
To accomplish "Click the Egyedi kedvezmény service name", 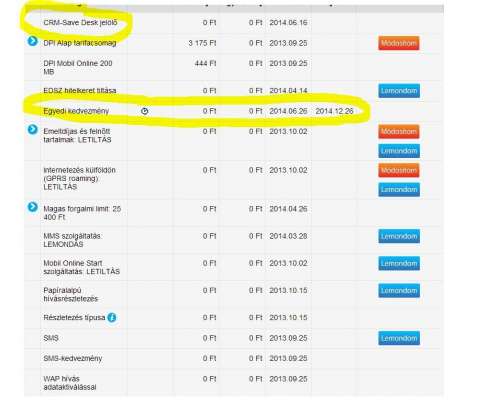I will click(76, 111).
